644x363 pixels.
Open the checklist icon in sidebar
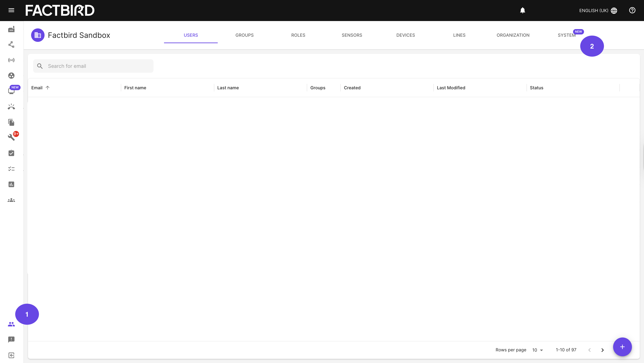coord(11,169)
